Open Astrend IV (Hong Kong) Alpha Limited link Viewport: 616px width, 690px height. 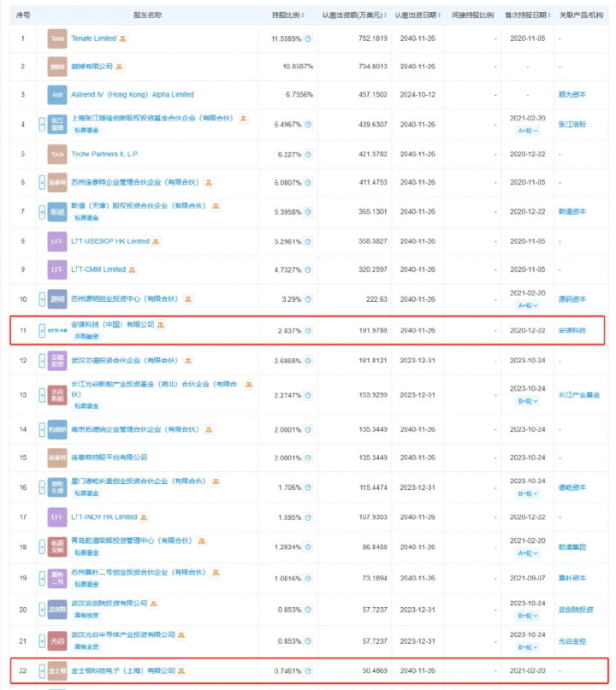tap(133, 95)
